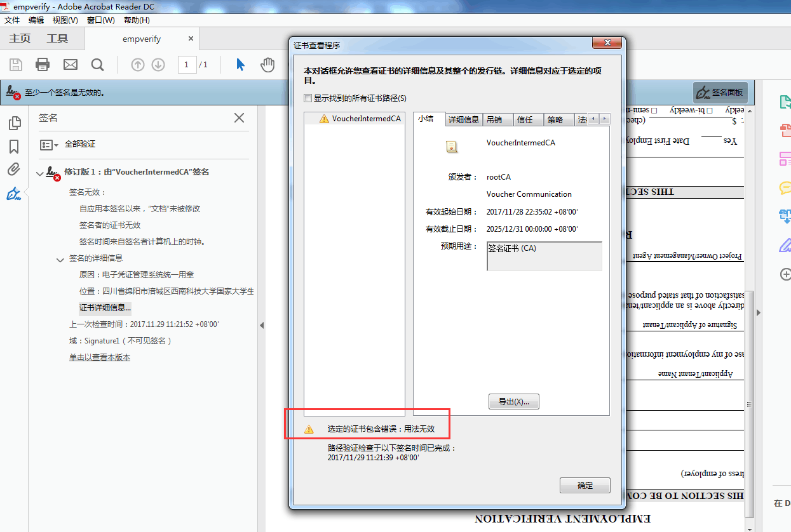The image size is (791, 532).
Task: Switch to the 详细信息 tab
Action: point(463,119)
